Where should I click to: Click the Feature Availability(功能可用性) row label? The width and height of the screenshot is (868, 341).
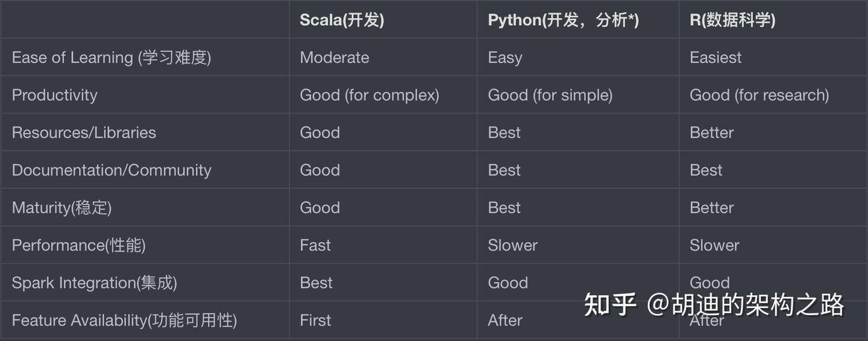[124, 320]
